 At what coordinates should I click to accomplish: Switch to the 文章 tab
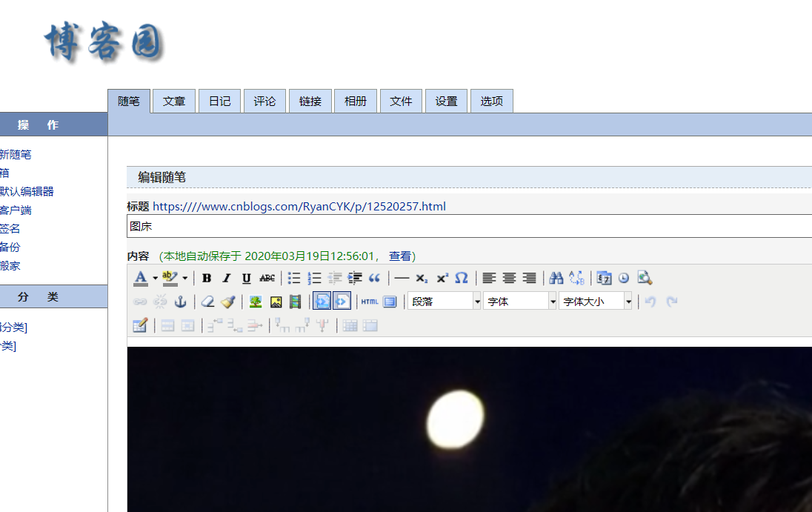174,101
